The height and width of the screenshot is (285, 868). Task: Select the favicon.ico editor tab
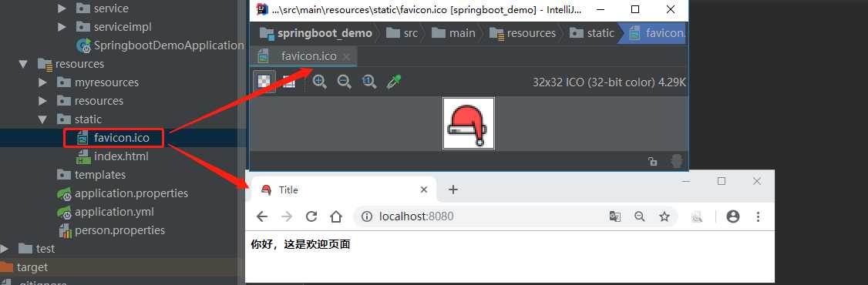304,56
